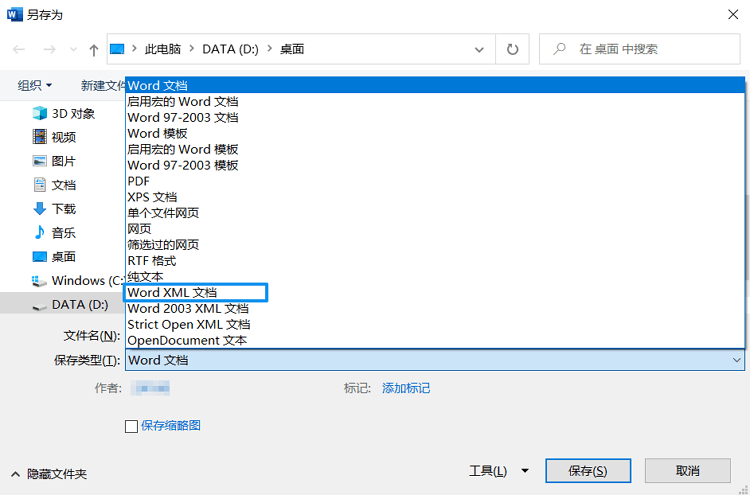Enable the 保存缩略图 checkbox
Screen dimensions: 750x495
pos(131,426)
